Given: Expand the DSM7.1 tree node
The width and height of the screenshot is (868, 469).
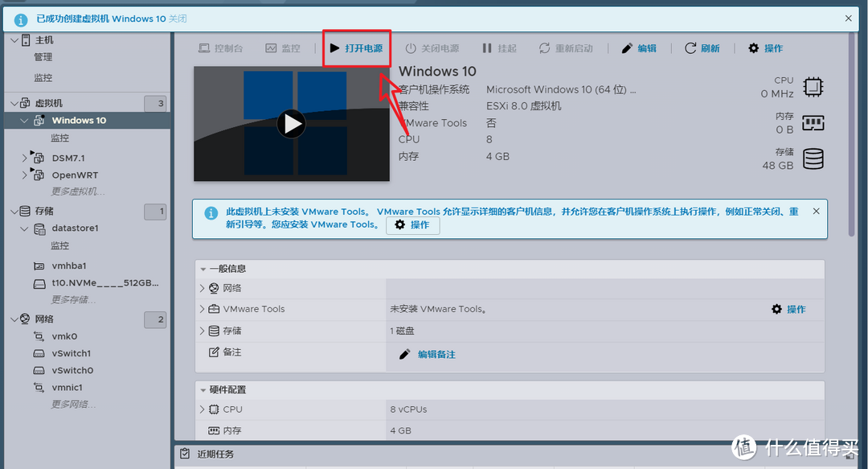Looking at the screenshot, I should tap(24, 158).
